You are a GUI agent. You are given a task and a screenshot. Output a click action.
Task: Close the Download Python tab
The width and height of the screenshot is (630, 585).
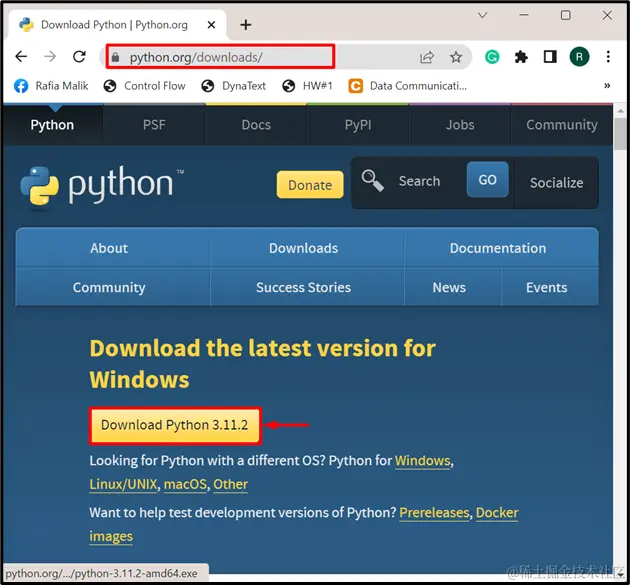tap(211, 25)
